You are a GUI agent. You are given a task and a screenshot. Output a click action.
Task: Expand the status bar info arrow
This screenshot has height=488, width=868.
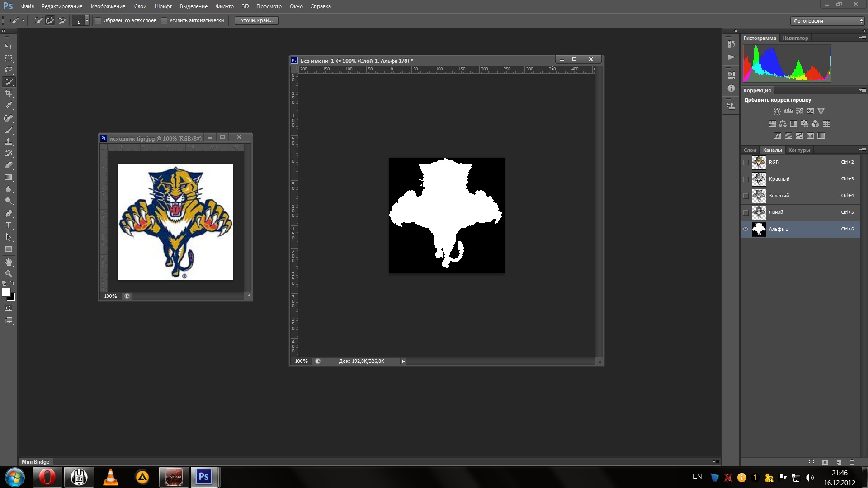(403, 361)
